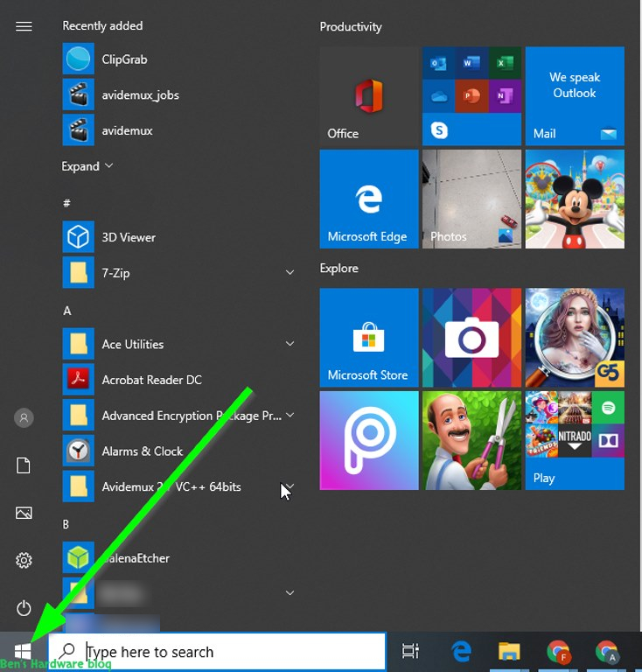642x672 pixels.
Task: Select the Productivity group header
Action: (351, 27)
